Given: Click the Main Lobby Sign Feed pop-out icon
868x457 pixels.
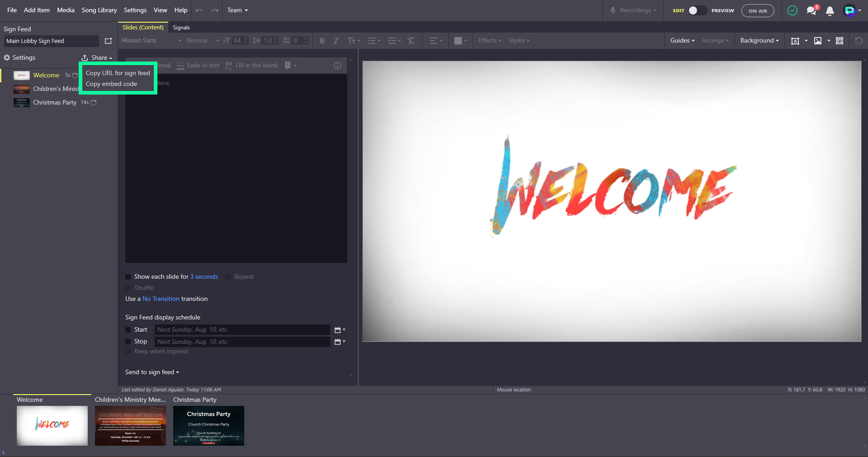Looking at the screenshot, I should tap(108, 41).
